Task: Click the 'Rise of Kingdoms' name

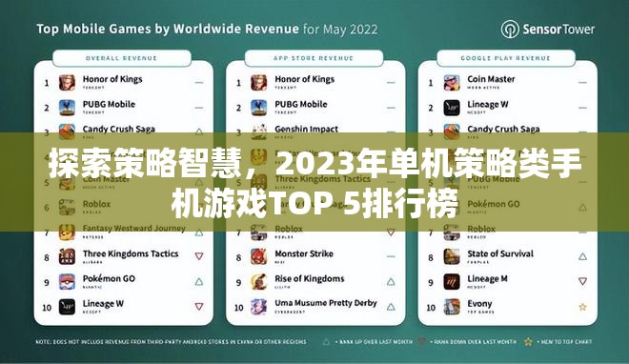Action: (310, 278)
